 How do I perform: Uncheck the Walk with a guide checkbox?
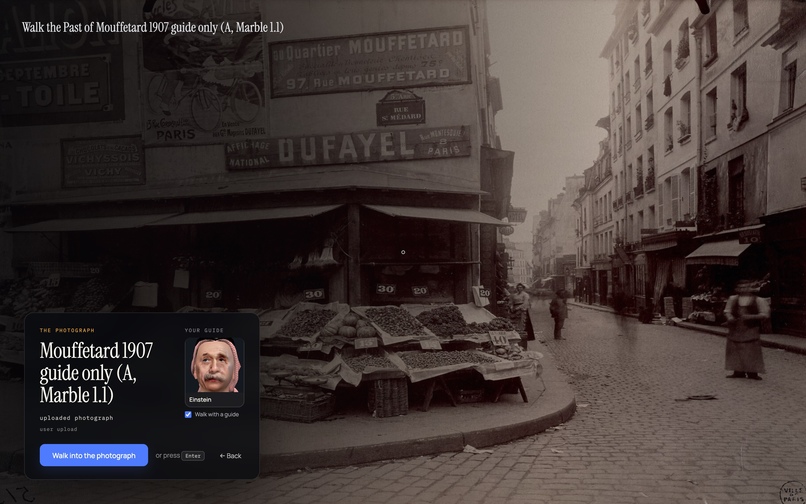pos(188,415)
